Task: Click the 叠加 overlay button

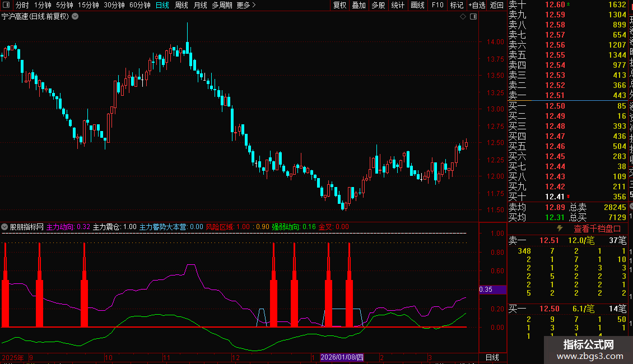Action: [359, 5]
